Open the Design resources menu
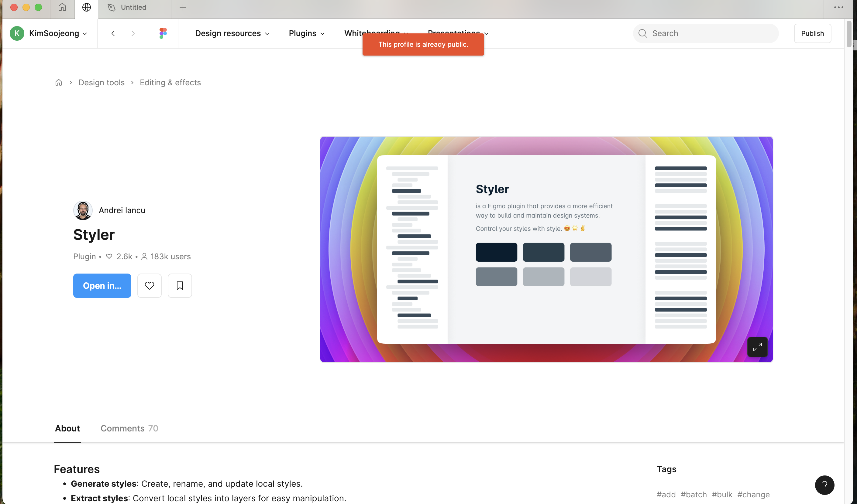857x504 pixels. pyautogui.click(x=232, y=33)
